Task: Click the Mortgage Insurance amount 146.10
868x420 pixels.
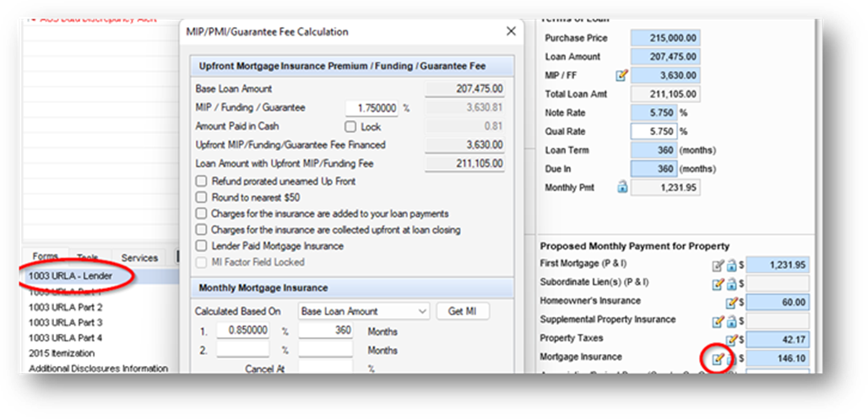Action: click(778, 359)
